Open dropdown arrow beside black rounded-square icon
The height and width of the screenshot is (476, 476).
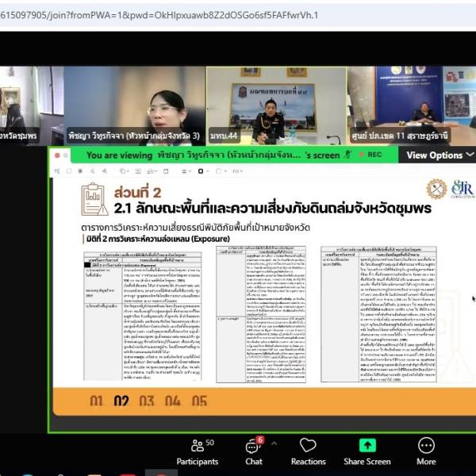tap(208, 171)
